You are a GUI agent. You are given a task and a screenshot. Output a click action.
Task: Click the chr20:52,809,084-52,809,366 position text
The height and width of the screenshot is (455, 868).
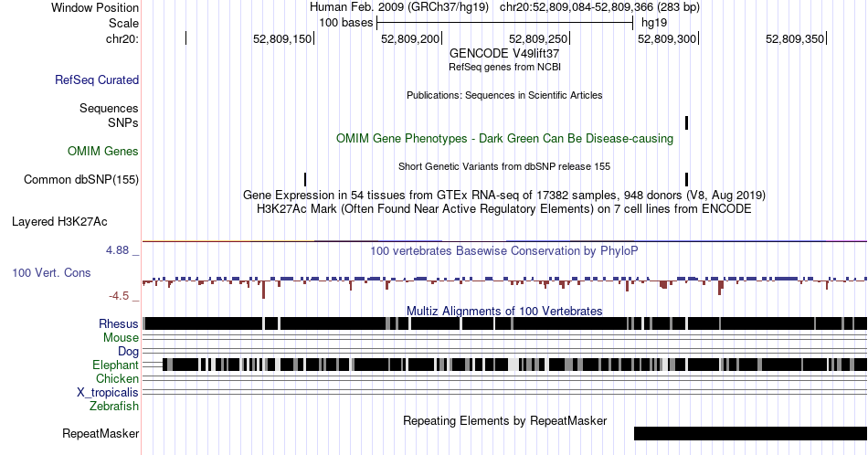click(599, 7)
